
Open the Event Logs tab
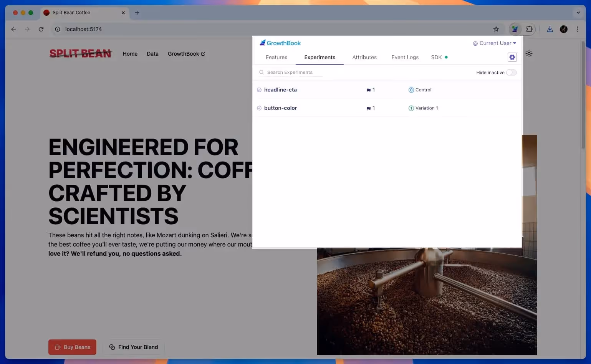click(405, 57)
